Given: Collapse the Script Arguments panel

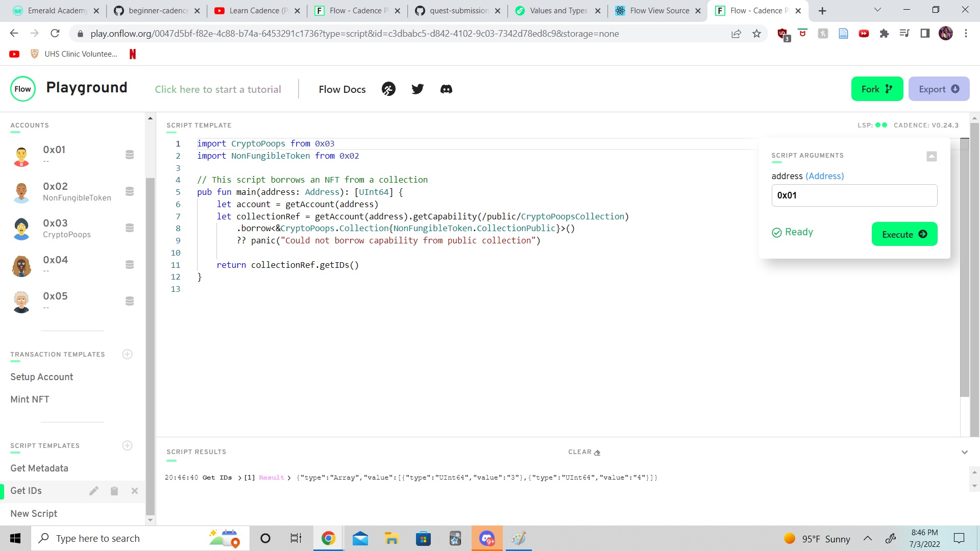Looking at the screenshot, I should 932,157.
